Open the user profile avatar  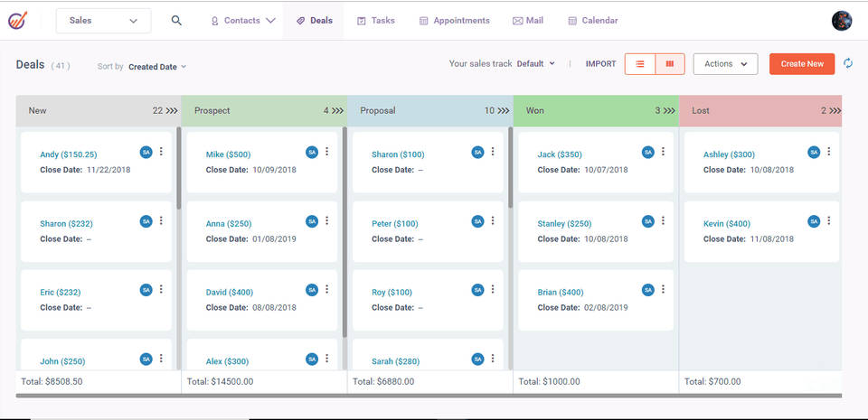[x=842, y=20]
